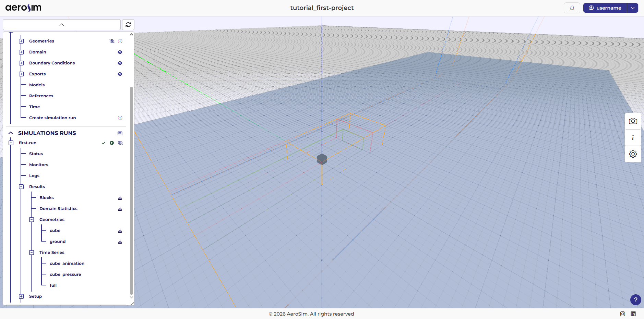Screen dimensions: 644x319
Task: Collapse the Time Series node
Action: [x=32, y=253]
